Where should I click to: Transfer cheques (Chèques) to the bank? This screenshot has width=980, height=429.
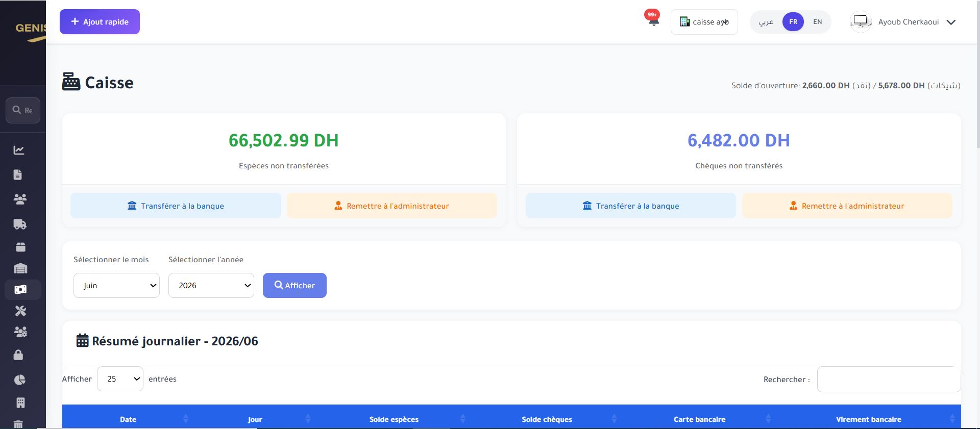(631, 206)
